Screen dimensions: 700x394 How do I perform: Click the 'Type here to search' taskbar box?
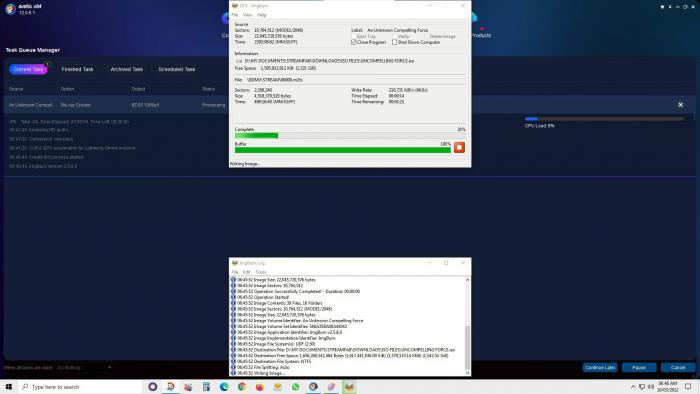79,386
